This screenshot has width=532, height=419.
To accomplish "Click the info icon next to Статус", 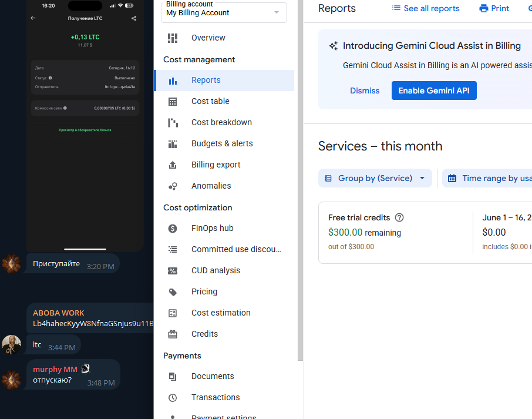I will pos(50,78).
